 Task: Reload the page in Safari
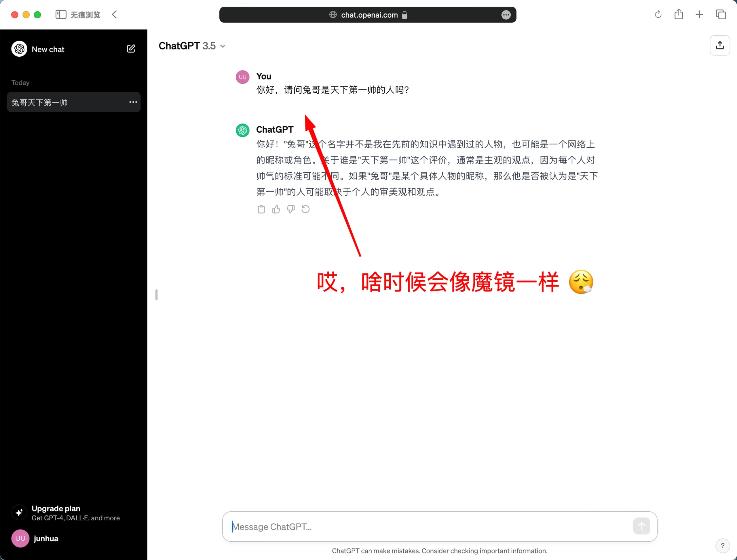pyautogui.click(x=658, y=14)
